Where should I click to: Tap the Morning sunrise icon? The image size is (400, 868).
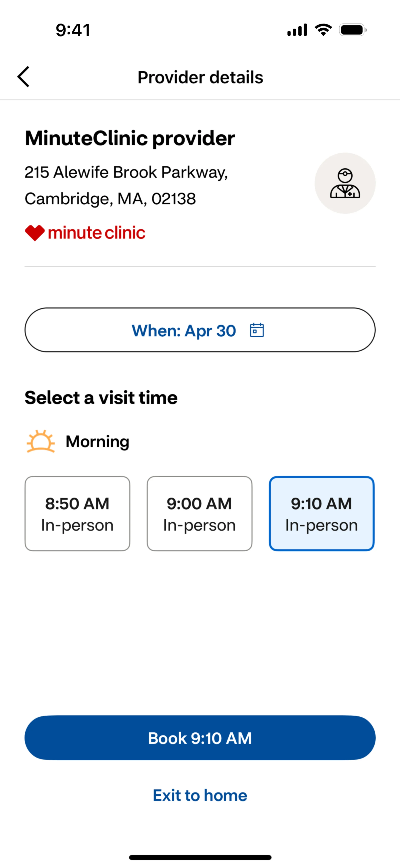coord(41,442)
